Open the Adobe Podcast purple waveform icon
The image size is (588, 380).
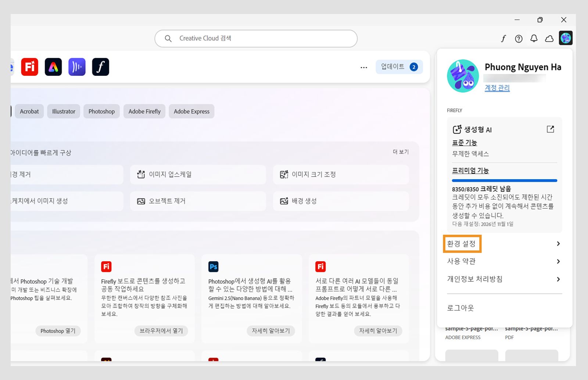tap(77, 67)
